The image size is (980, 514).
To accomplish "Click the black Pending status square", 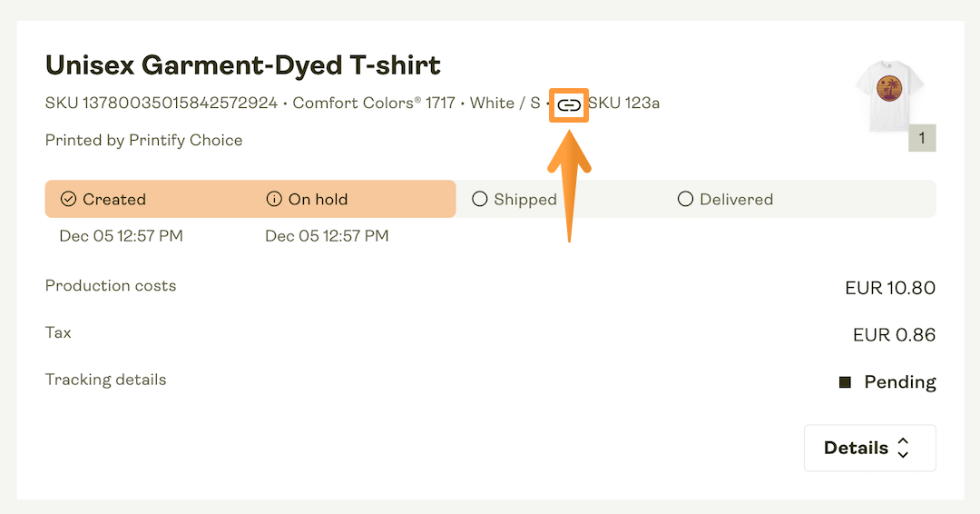I will point(845,382).
